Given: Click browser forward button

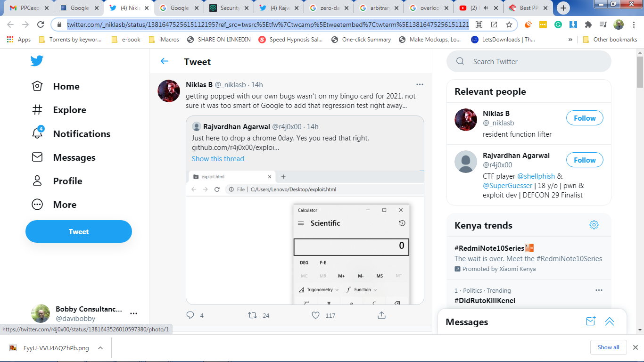Looking at the screenshot, I should (x=25, y=25).
